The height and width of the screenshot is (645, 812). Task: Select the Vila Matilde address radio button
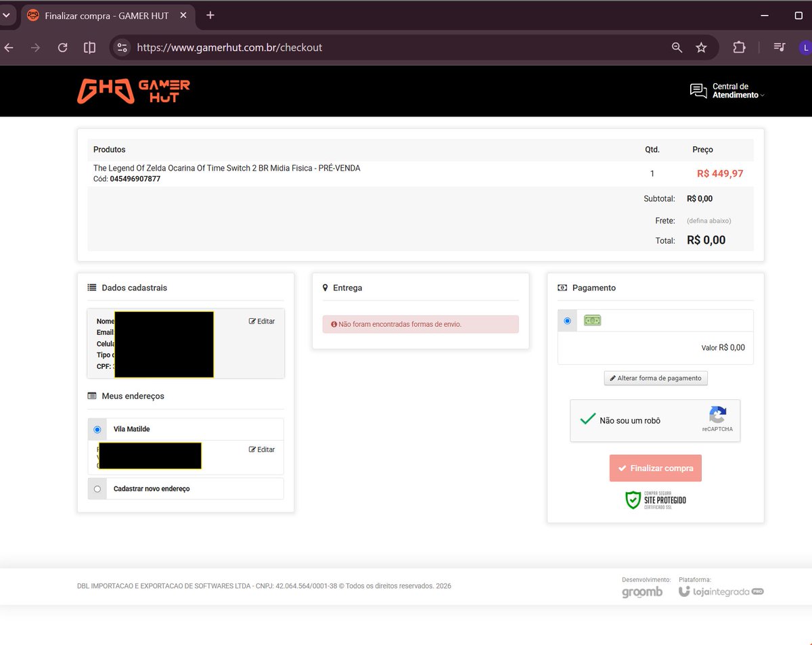(97, 430)
